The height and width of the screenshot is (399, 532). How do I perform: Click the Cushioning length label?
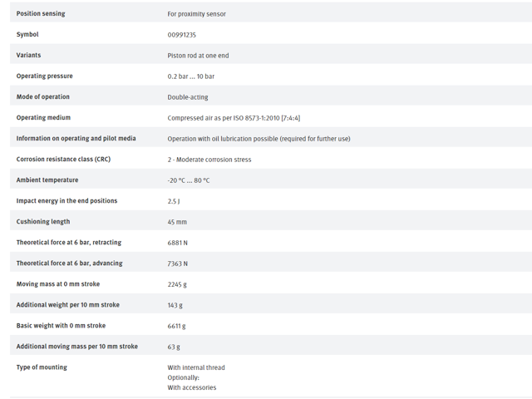point(43,222)
